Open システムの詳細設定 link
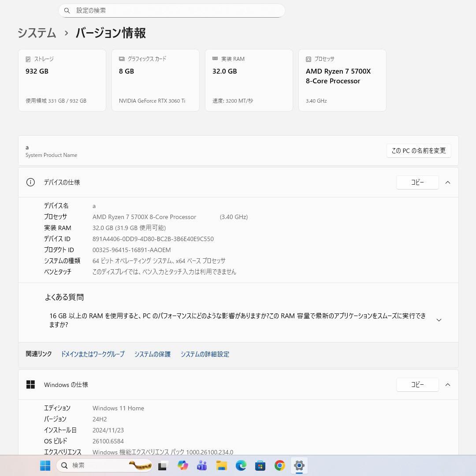 pyautogui.click(x=205, y=354)
